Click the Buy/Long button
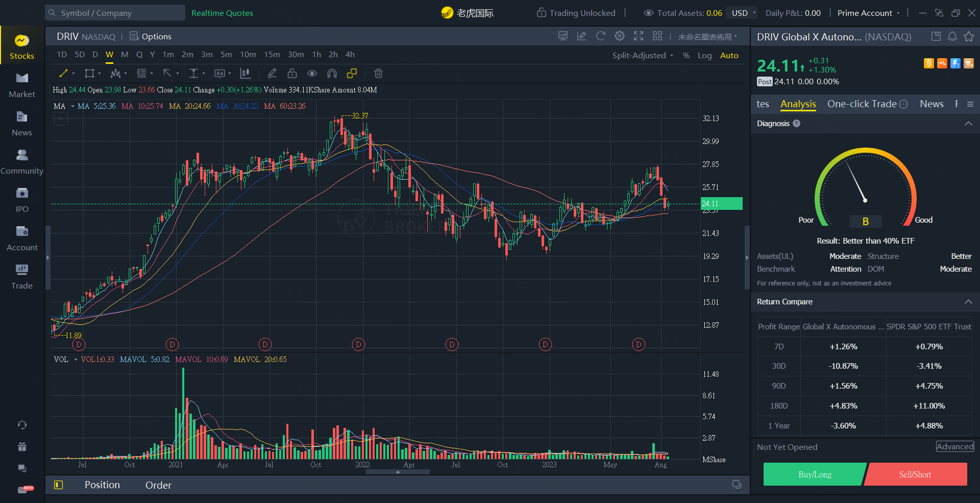The height and width of the screenshot is (503, 980). [x=815, y=474]
